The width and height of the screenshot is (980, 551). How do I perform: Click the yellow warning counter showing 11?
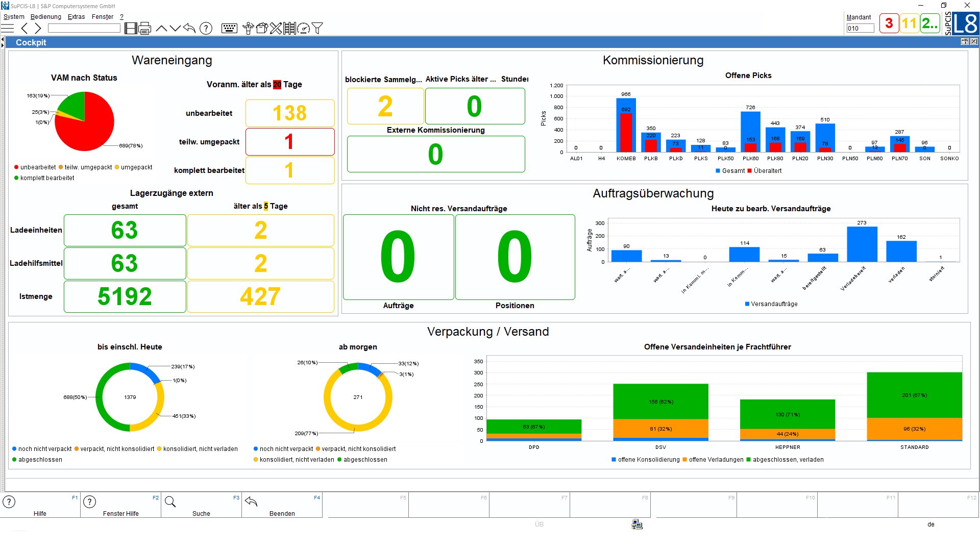910,23
